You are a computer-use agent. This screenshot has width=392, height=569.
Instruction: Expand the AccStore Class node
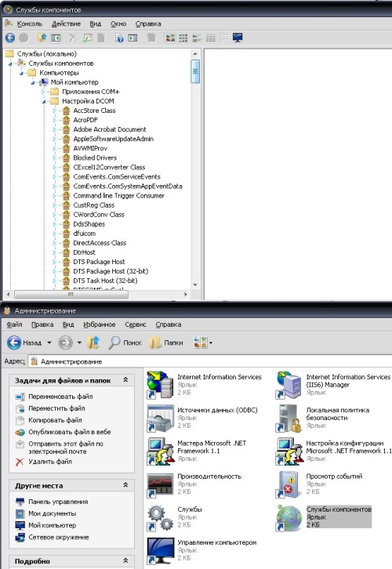pyautogui.click(x=55, y=111)
